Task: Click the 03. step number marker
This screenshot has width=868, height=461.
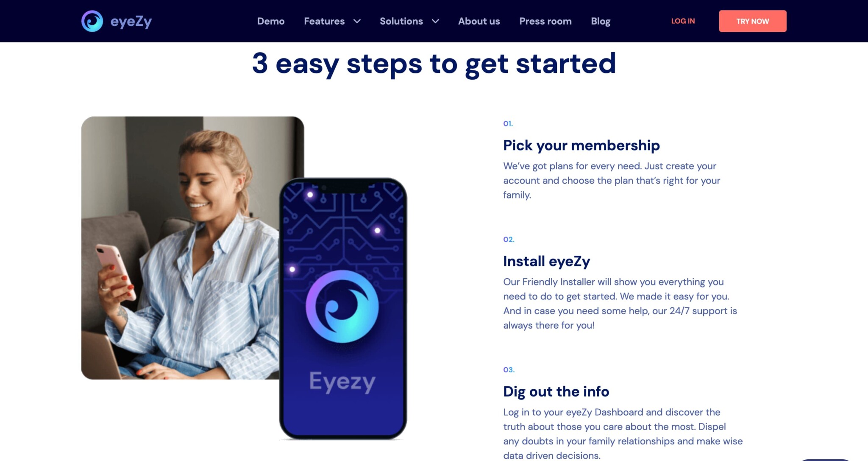Action: point(509,369)
